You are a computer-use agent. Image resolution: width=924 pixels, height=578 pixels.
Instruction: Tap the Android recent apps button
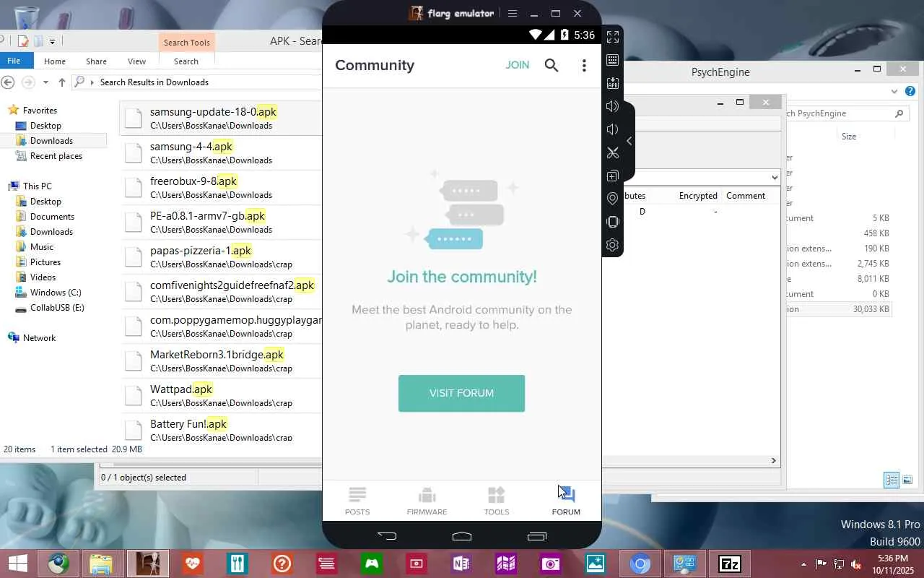coord(537,536)
